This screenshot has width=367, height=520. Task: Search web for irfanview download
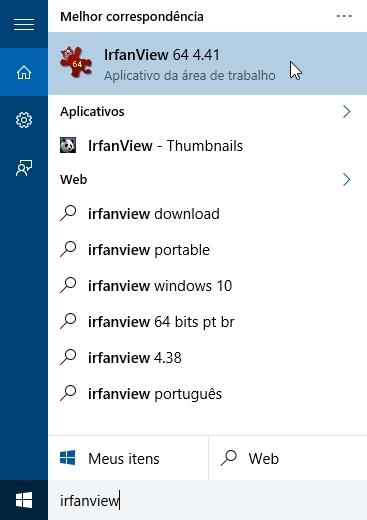pyautogui.click(x=207, y=214)
